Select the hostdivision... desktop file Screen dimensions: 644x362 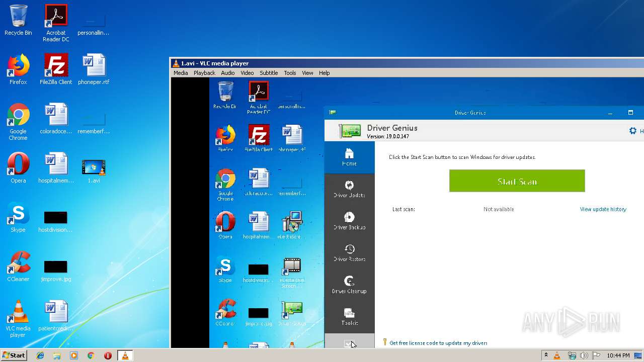tap(56, 222)
